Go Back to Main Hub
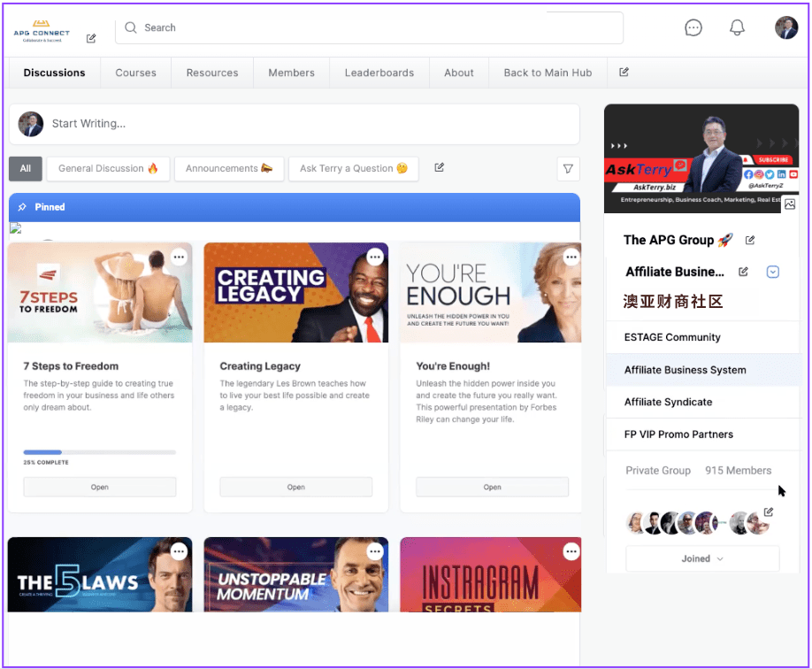 click(x=548, y=73)
